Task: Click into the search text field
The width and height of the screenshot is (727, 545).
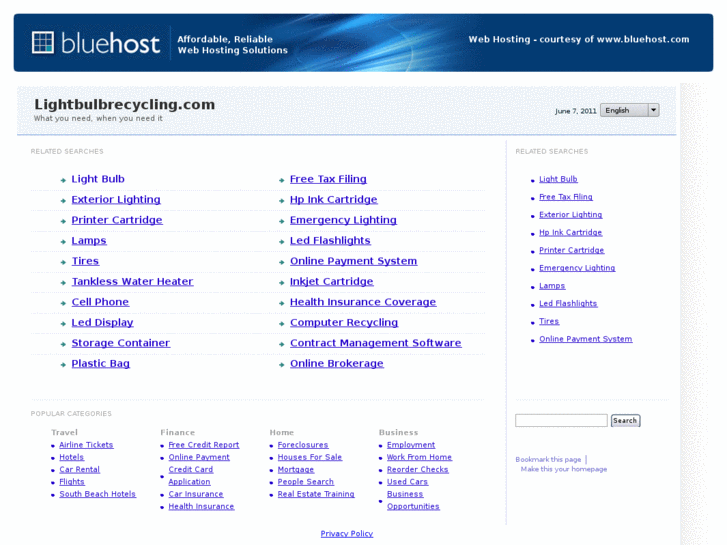Action: [x=561, y=420]
